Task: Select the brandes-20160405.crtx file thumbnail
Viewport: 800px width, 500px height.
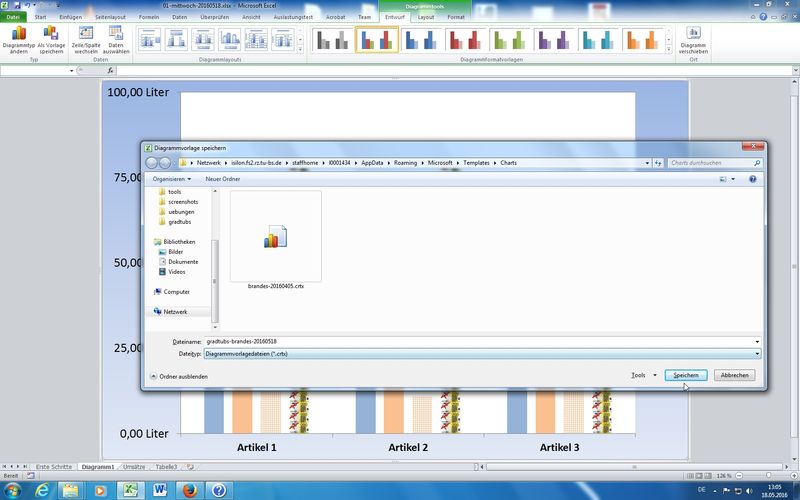Action: point(275,238)
